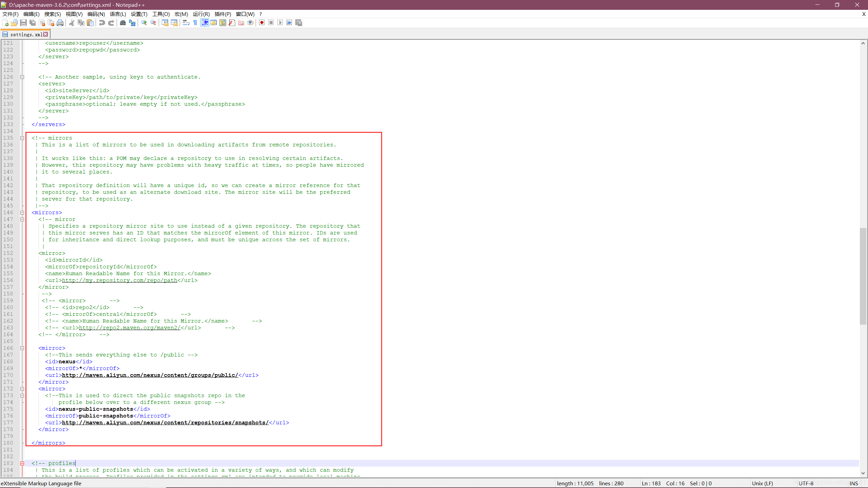Screen dimensions: 868x488
Task: Toggle the monitoring eye icon
Action: pos(250,23)
